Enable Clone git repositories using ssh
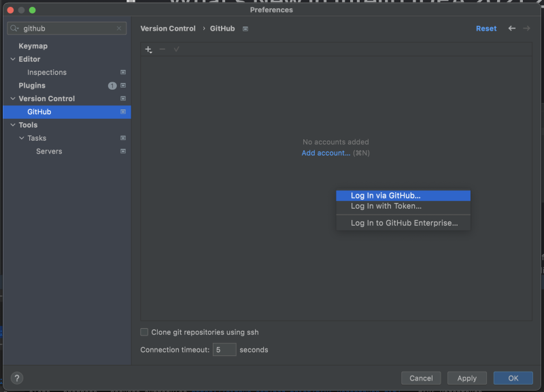The height and width of the screenshot is (392, 544). click(x=144, y=332)
